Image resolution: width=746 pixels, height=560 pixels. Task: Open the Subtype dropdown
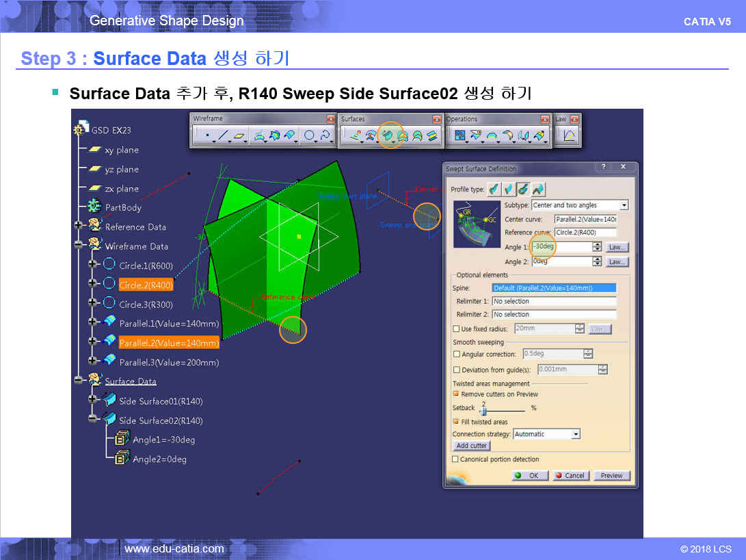[623, 205]
